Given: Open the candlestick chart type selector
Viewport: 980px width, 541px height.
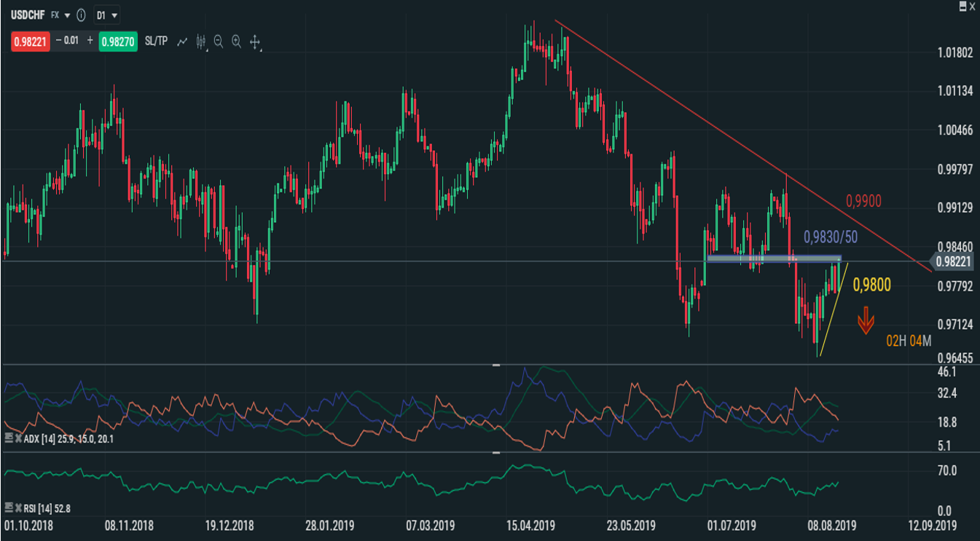Looking at the screenshot, I should (x=200, y=42).
